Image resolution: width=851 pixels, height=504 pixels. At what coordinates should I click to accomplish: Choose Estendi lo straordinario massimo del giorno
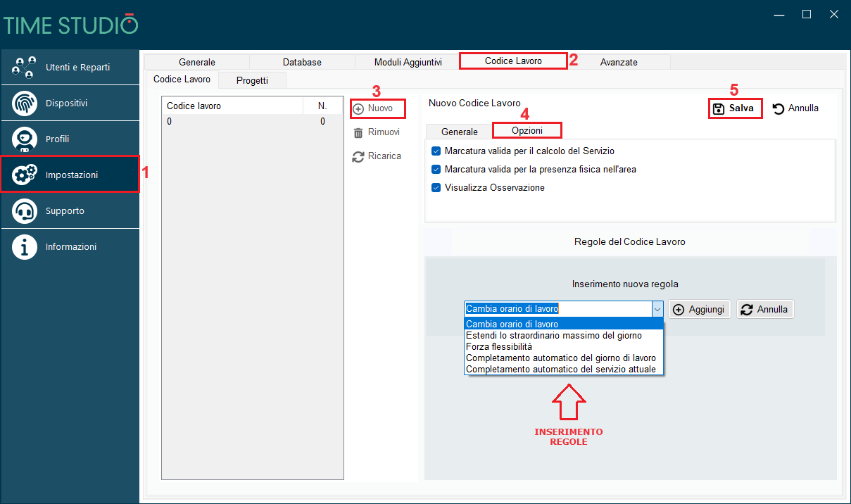coord(564,336)
